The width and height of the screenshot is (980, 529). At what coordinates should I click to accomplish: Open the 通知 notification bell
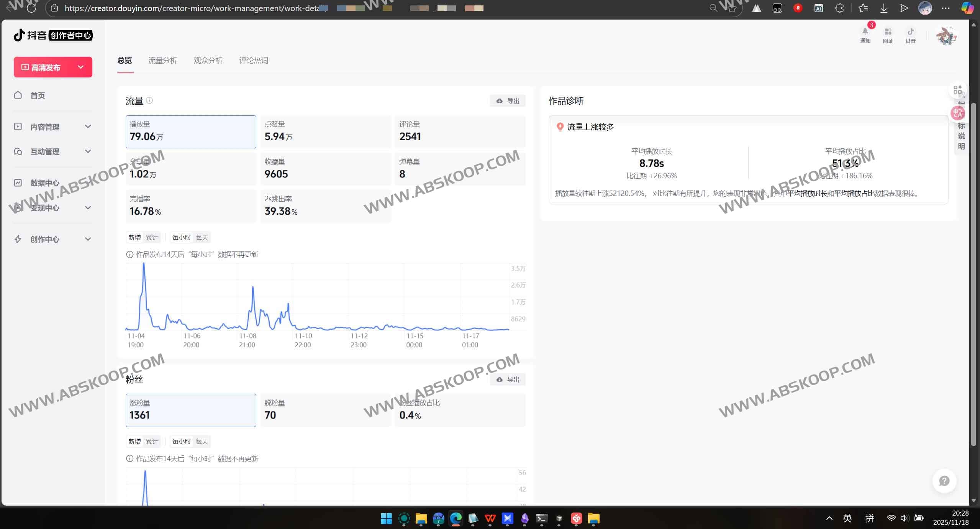click(x=864, y=34)
